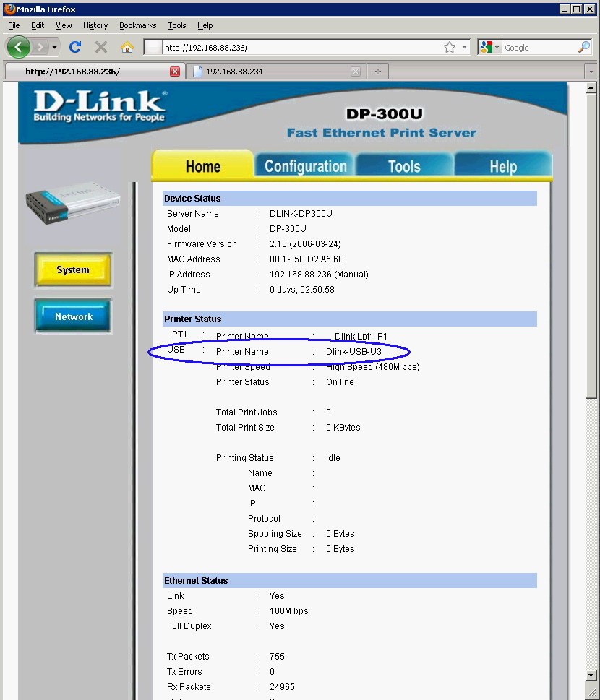Click the magnifier search icon
Screen dimensions: 600x700
coord(584,48)
